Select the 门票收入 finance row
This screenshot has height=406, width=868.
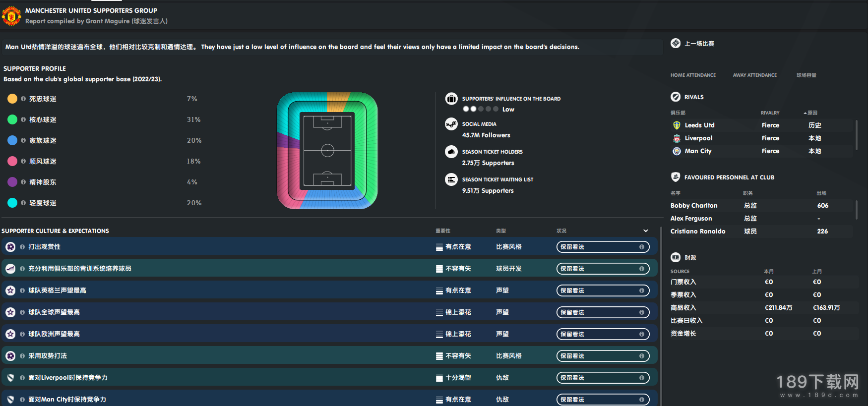(764, 282)
